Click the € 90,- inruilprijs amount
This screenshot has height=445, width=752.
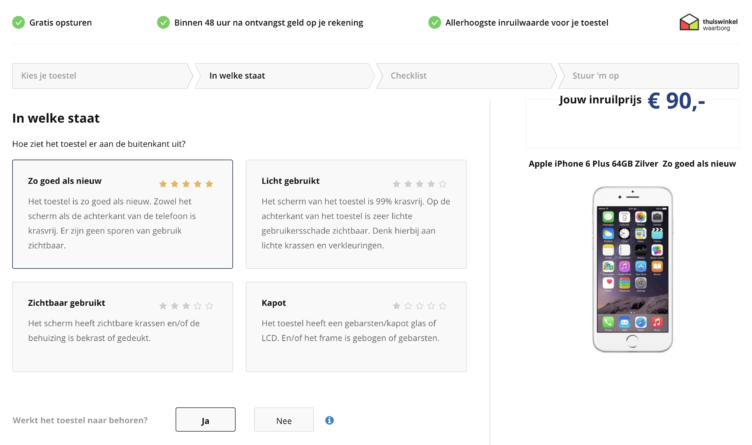click(x=676, y=102)
